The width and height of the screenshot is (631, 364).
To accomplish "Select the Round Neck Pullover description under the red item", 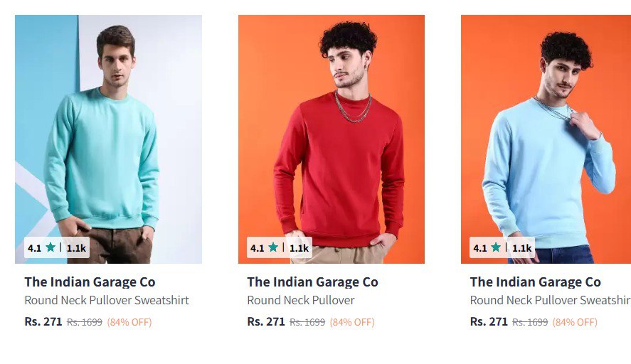I will pyautogui.click(x=301, y=301).
